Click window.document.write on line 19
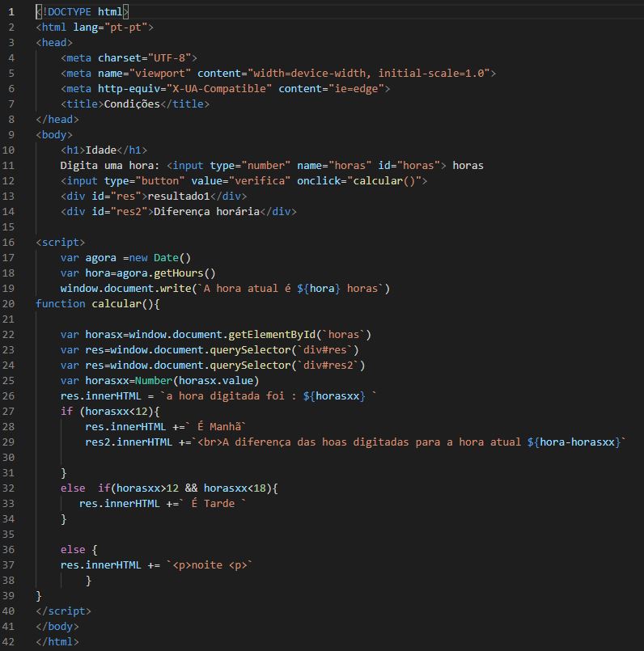The image size is (644, 651). [125, 289]
